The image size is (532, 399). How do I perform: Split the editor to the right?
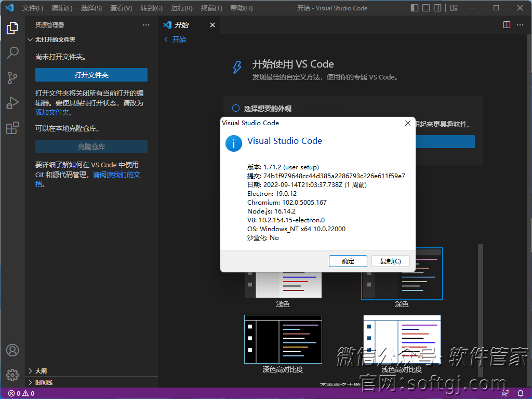point(507,25)
